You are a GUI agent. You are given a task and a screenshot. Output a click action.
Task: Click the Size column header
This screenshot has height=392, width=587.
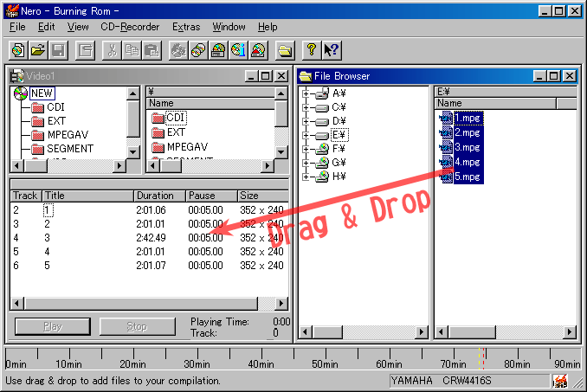pyautogui.click(x=263, y=196)
